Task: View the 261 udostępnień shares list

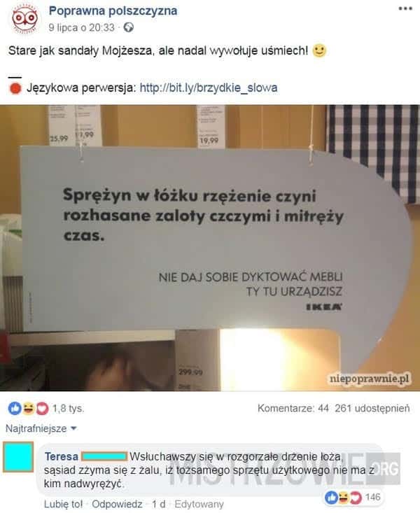Action: [x=372, y=408]
